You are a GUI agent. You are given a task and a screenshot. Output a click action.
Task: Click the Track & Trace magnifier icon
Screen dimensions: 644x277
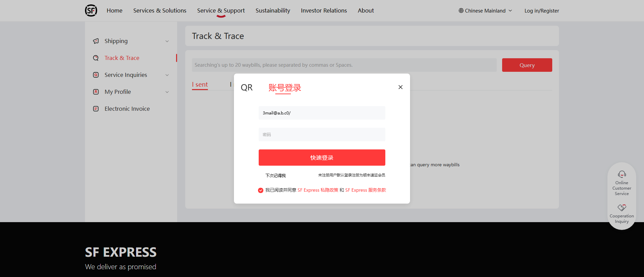coord(96,58)
